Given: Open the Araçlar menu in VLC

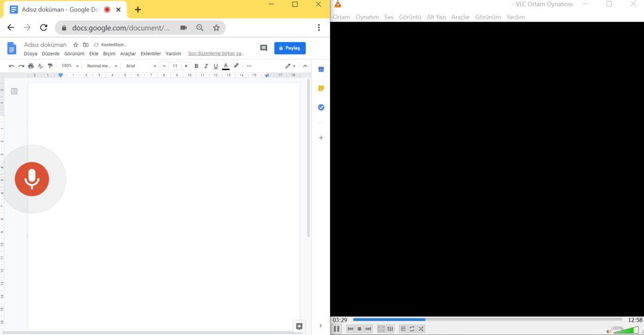Looking at the screenshot, I should click(x=460, y=17).
